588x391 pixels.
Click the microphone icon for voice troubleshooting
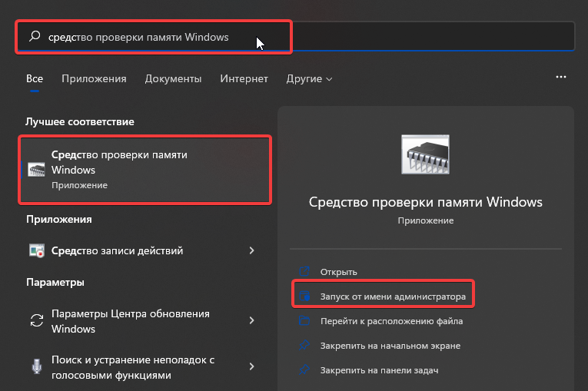37,366
